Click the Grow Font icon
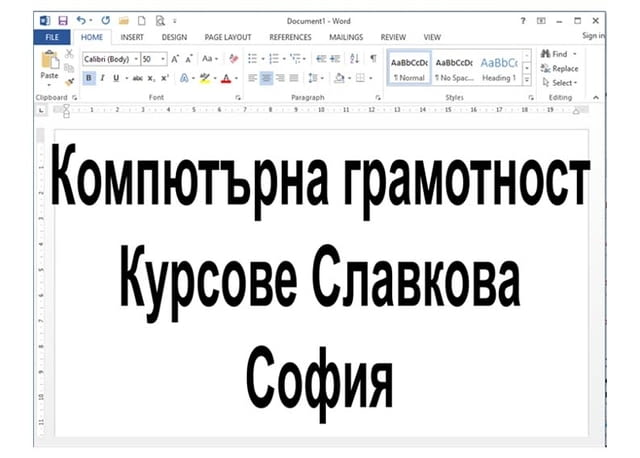Screen dimensions: 640x458 [x=175, y=59]
